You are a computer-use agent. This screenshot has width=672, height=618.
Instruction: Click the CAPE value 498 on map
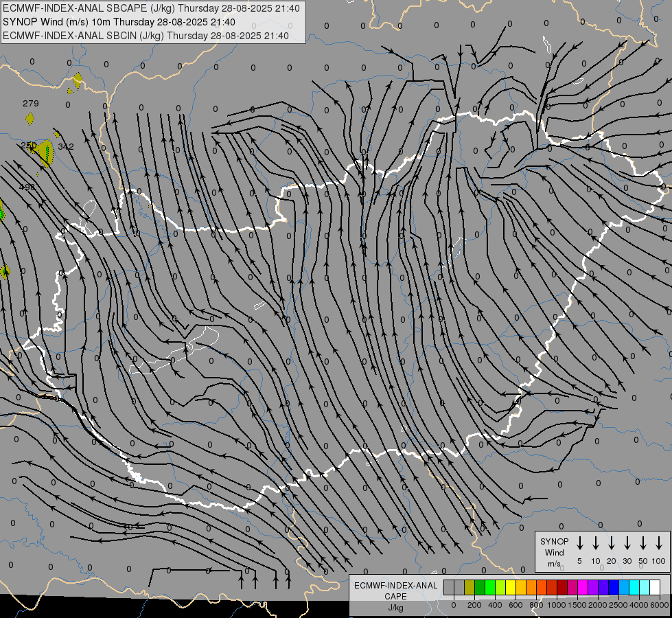(x=27, y=187)
